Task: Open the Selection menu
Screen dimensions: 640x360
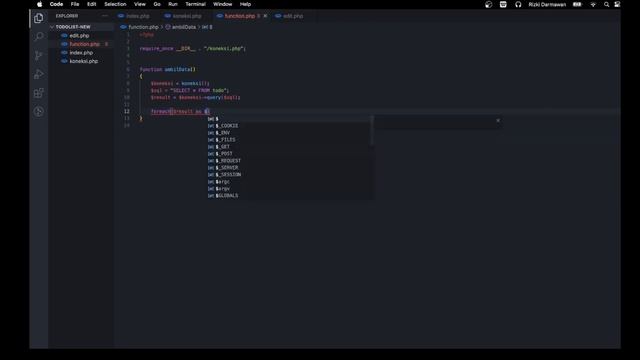Action: (x=115, y=4)
